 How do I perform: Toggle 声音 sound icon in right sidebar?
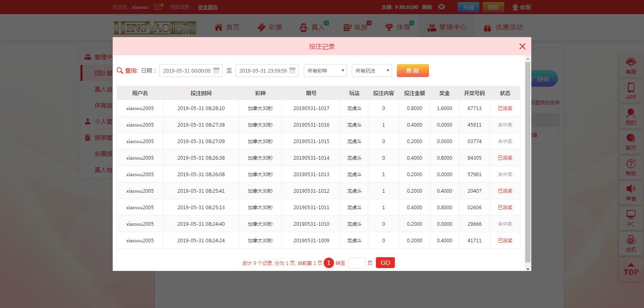(631, 193)
